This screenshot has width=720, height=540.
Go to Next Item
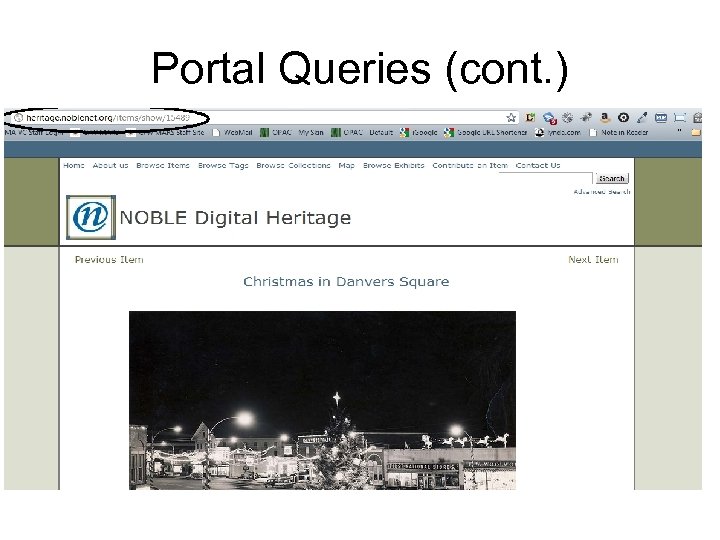[593, 259]
